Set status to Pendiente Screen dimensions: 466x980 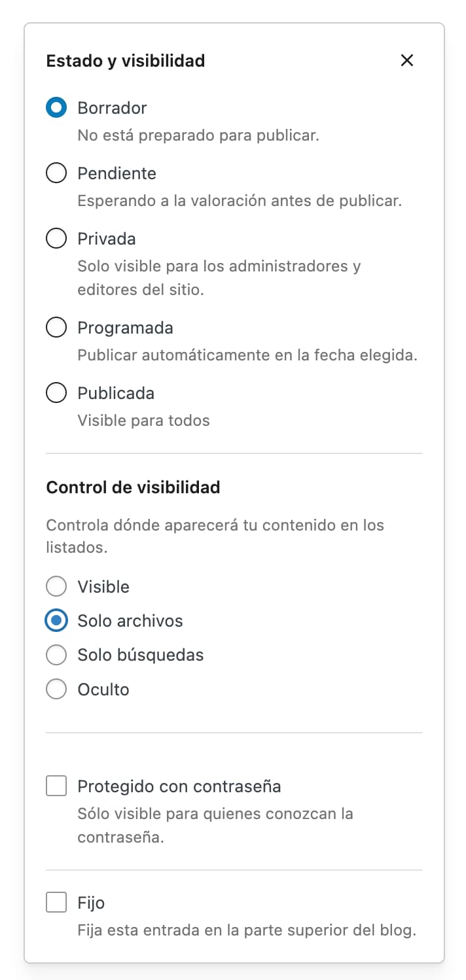coord(56,173)
